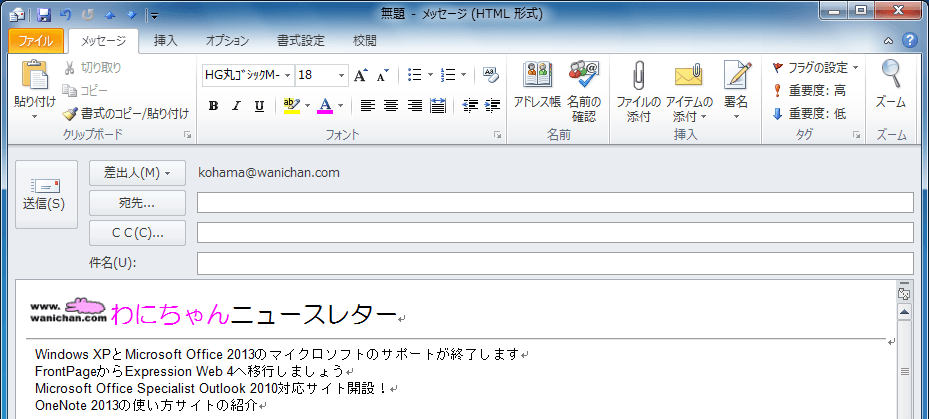Switch to the メッセージ tab
929x419 pixels.
point(103,41)
